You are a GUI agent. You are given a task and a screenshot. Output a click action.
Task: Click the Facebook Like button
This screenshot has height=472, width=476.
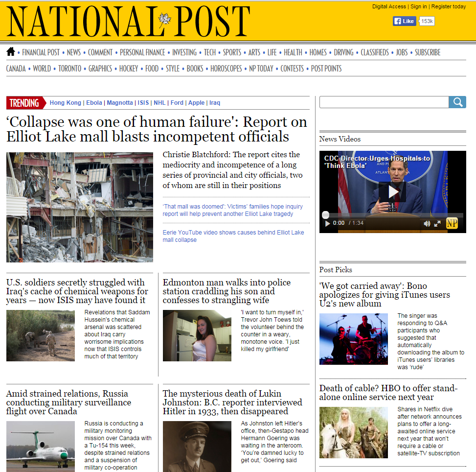(x=404, y=21)
